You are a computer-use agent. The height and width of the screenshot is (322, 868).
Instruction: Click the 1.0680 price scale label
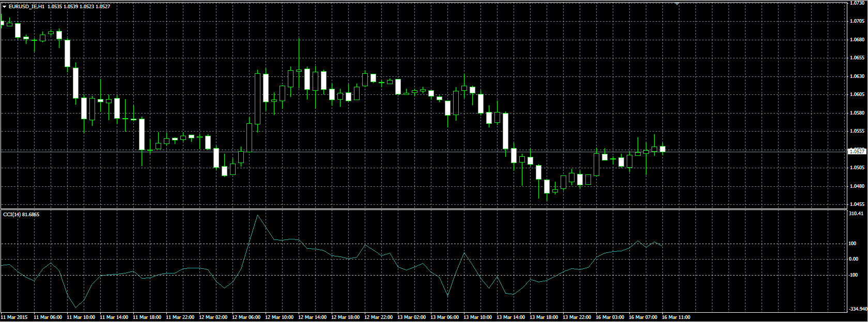point(857,40)
